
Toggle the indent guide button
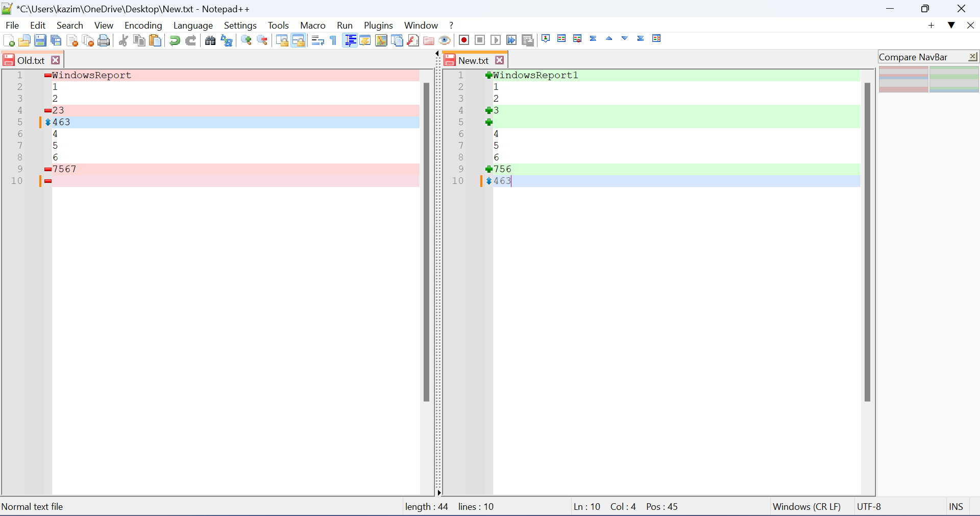[x=350, y=40]
